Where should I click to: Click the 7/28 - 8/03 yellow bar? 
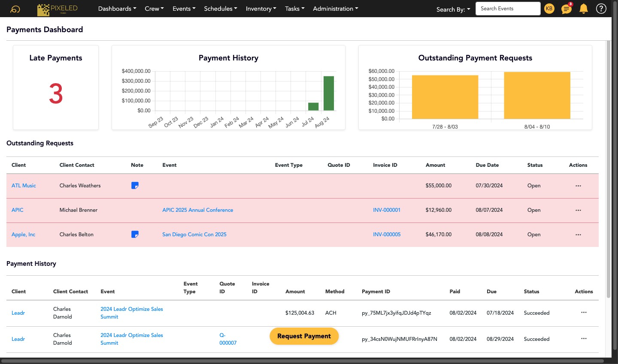click(445, 97)
